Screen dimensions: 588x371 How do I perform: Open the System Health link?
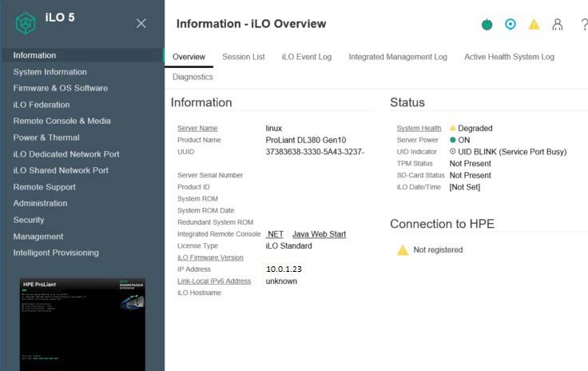tap(419, 128)
